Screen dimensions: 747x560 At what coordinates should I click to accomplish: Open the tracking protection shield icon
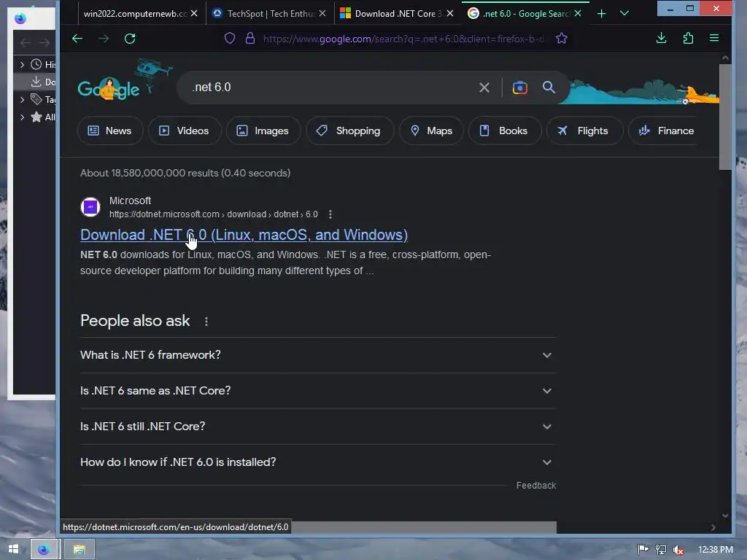[230, 39]
